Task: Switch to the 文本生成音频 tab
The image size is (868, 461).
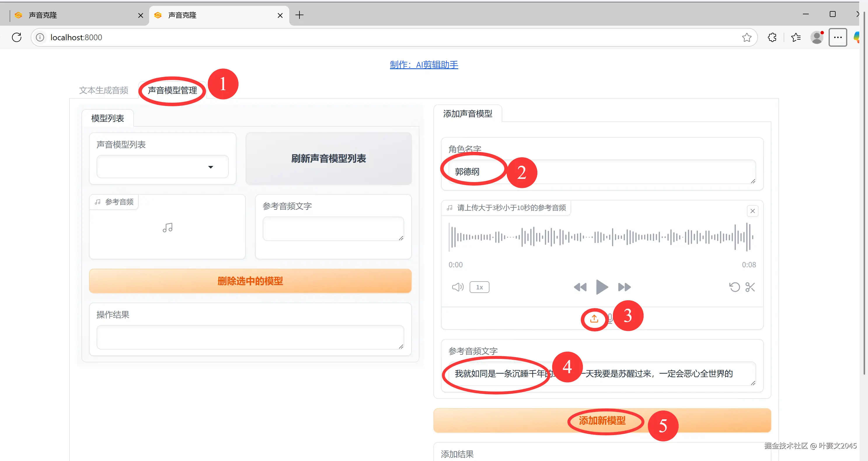Action: tap(103, 90)
